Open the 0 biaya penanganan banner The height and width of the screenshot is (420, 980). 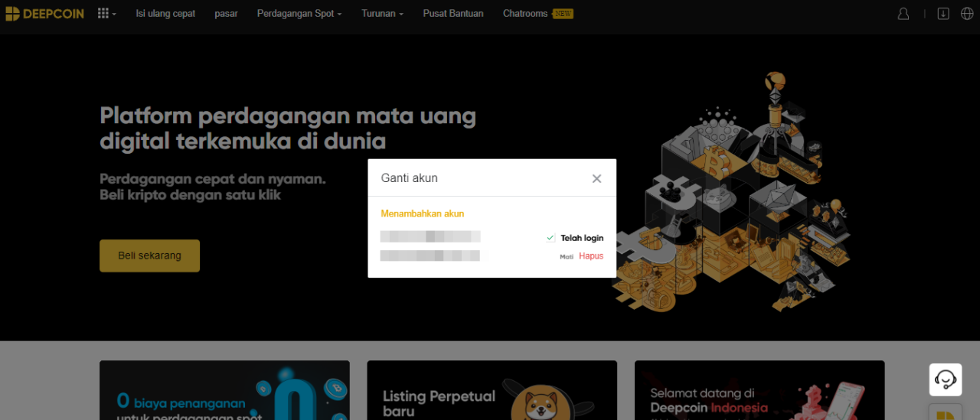coord(224,390)
